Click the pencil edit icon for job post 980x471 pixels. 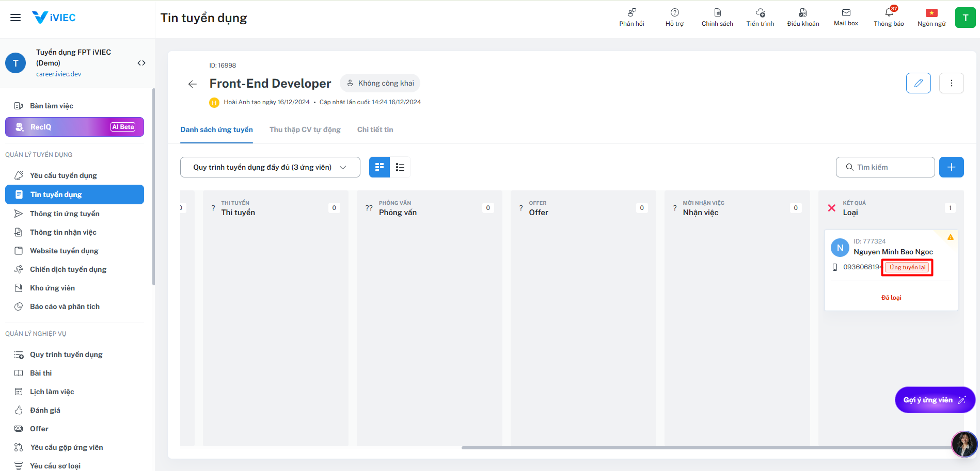tap(918, 83)
